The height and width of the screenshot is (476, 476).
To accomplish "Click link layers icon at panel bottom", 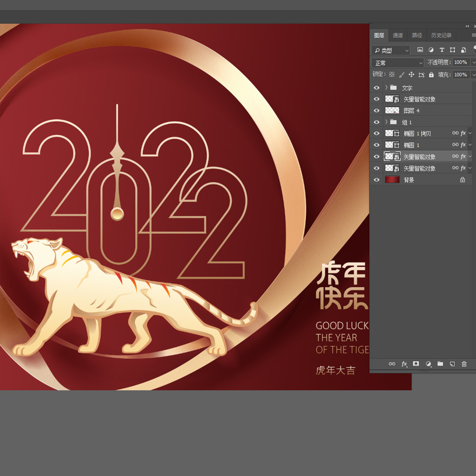I will click(392, 364).
